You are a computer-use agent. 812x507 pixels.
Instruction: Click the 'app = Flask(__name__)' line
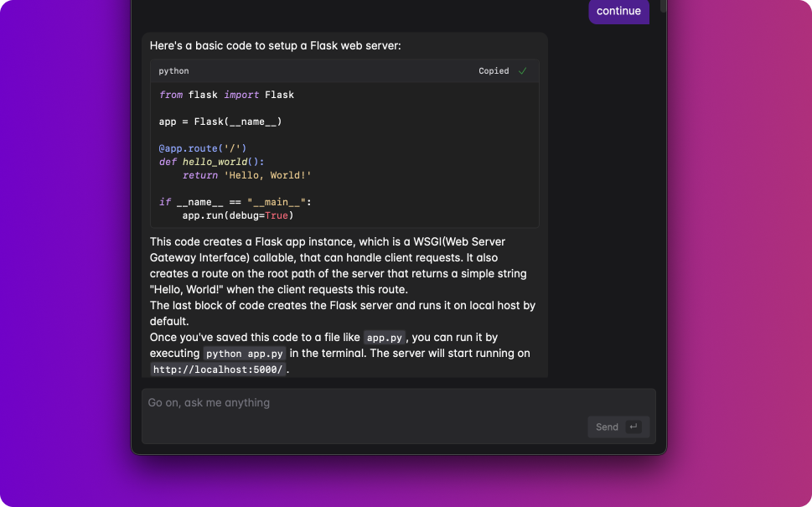(220, 122)
